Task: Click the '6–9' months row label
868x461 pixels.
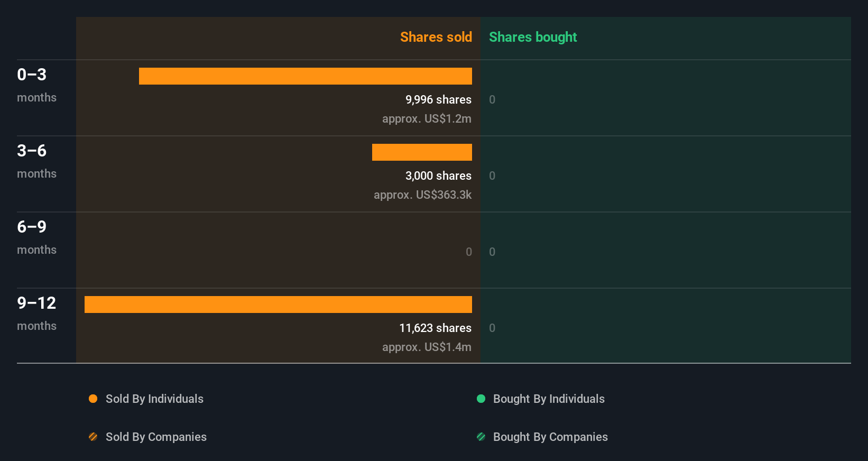Action: [32, 227]
